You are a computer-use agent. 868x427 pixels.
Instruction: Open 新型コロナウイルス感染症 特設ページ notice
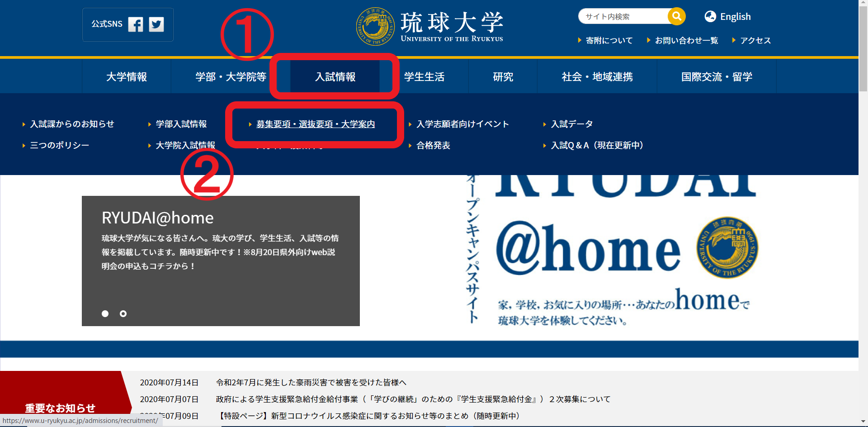click(x=369, y=416)
